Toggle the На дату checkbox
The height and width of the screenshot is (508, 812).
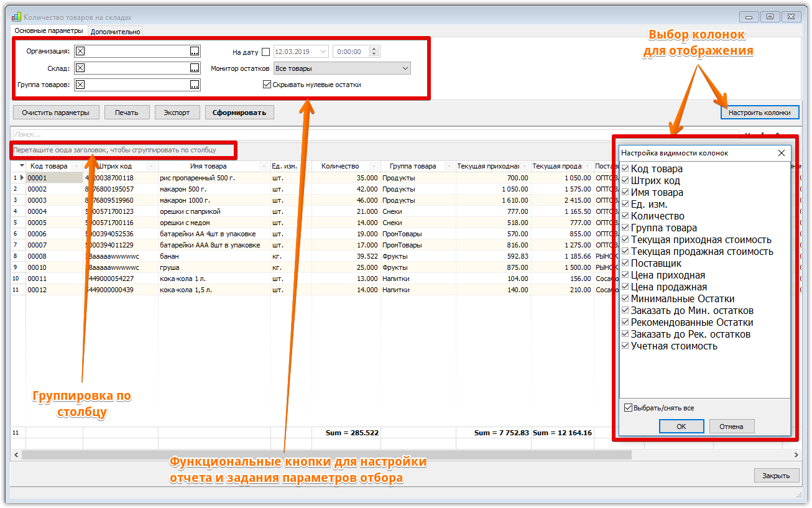(266, 52)
